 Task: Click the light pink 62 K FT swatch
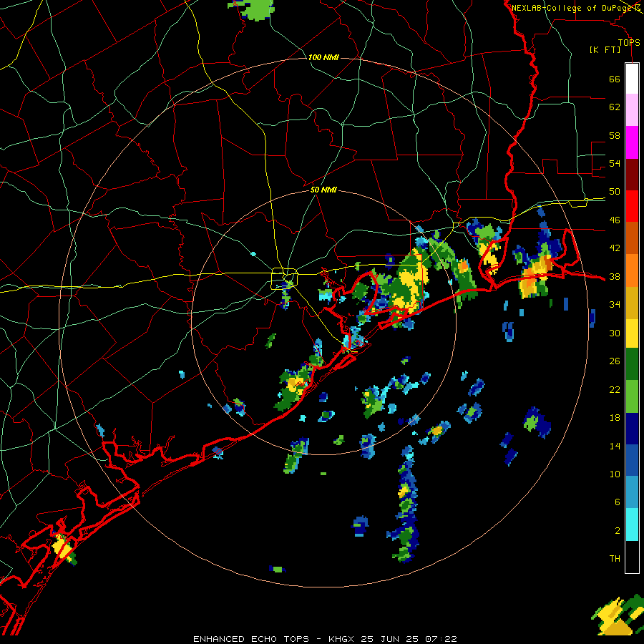[x=632, y=109]
